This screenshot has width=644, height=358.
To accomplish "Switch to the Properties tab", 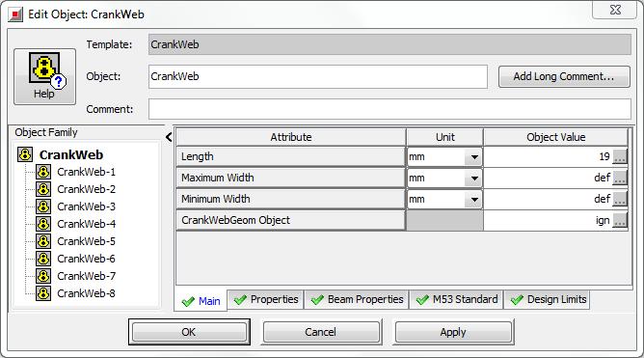I will click(x=266, y=300).
